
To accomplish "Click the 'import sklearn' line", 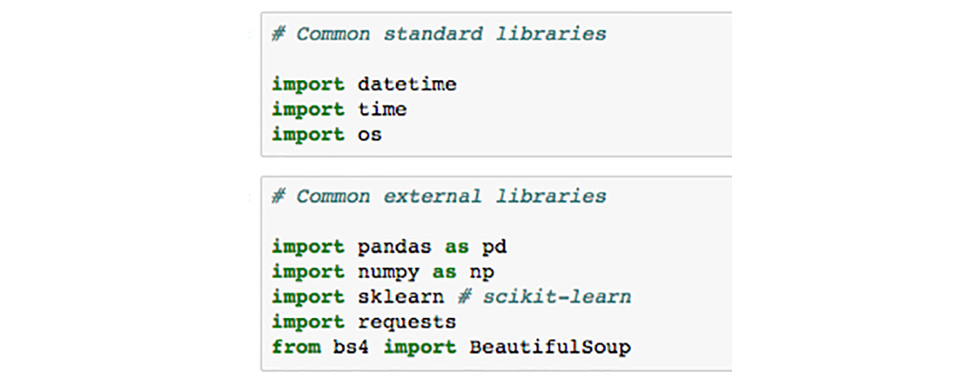I will click(x=358, y=297).
